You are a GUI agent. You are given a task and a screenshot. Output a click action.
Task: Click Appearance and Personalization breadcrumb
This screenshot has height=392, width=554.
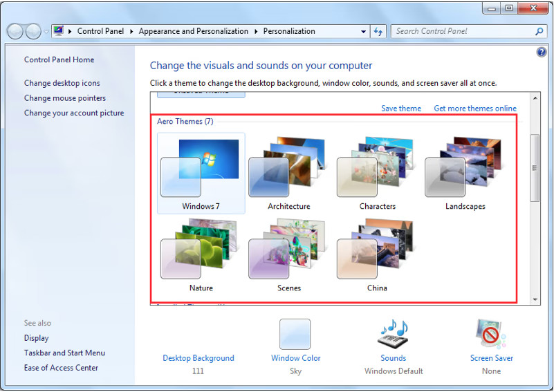point(193,31)
